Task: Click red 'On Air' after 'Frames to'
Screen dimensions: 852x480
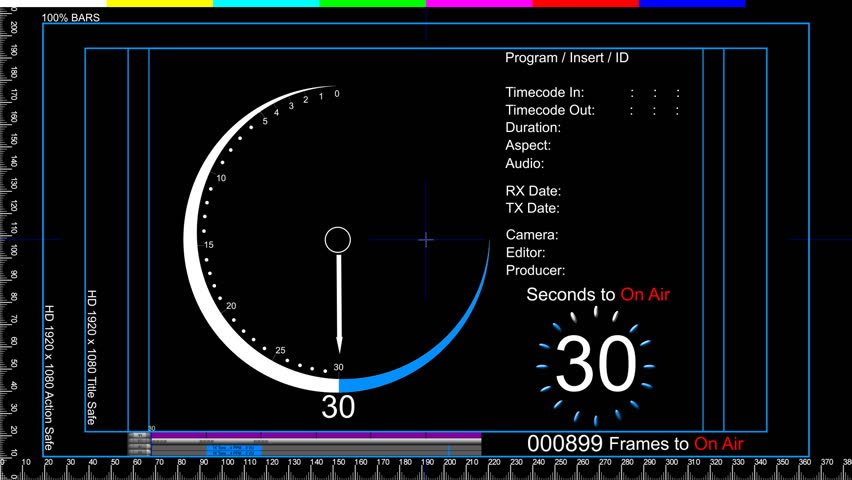Action: 718,444
